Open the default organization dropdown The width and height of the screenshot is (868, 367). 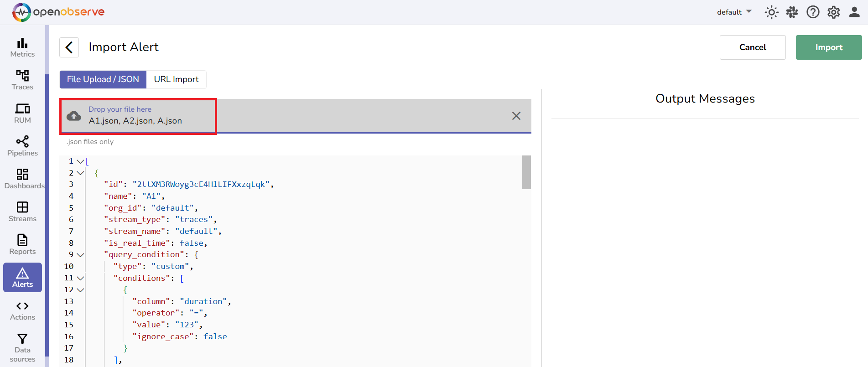pyautogui.click(x=733, y=12)
